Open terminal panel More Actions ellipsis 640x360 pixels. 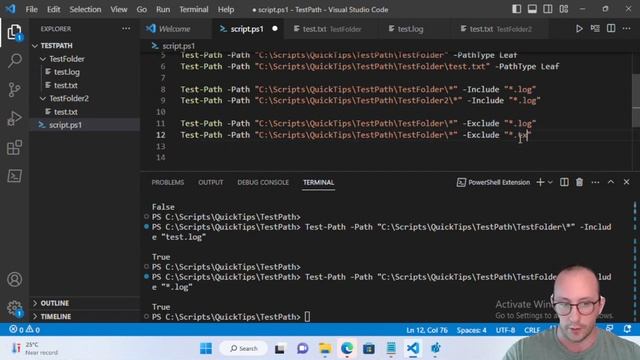tap(595, 182)
